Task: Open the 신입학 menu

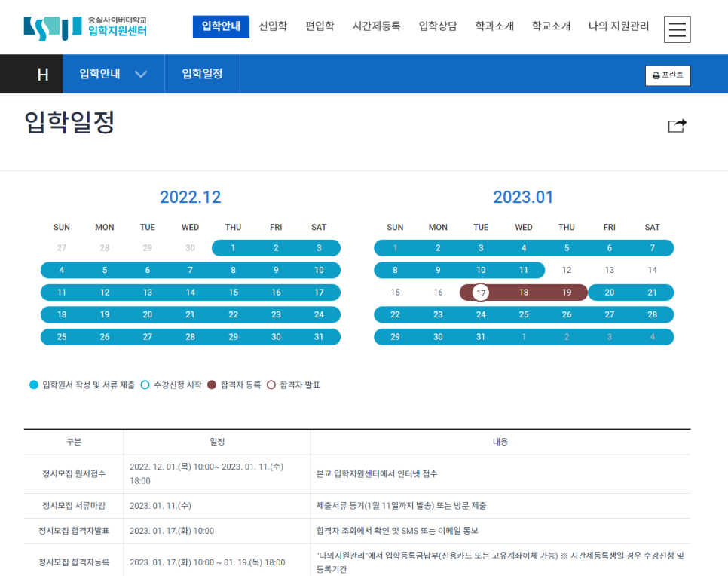Action: 273,26
